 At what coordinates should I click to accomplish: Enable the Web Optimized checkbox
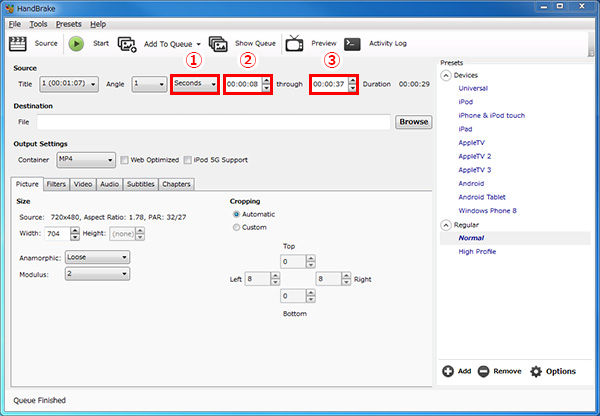124,160
